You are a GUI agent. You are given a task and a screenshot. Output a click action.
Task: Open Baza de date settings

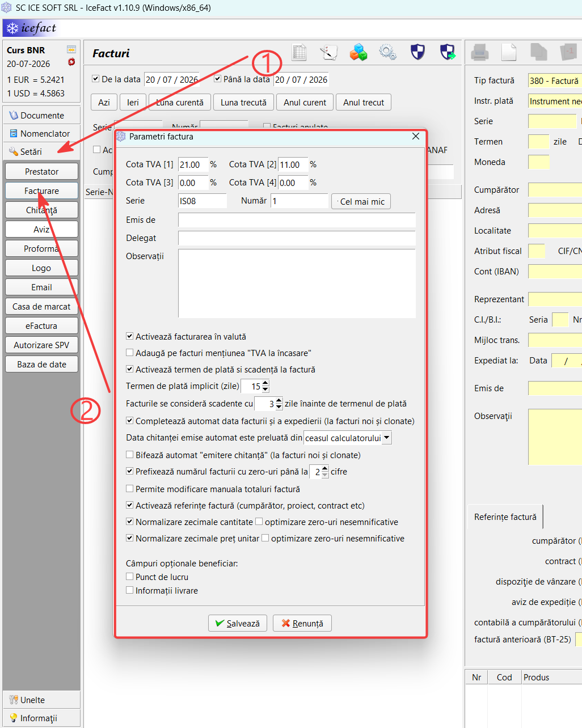click(x=41, y=364)
